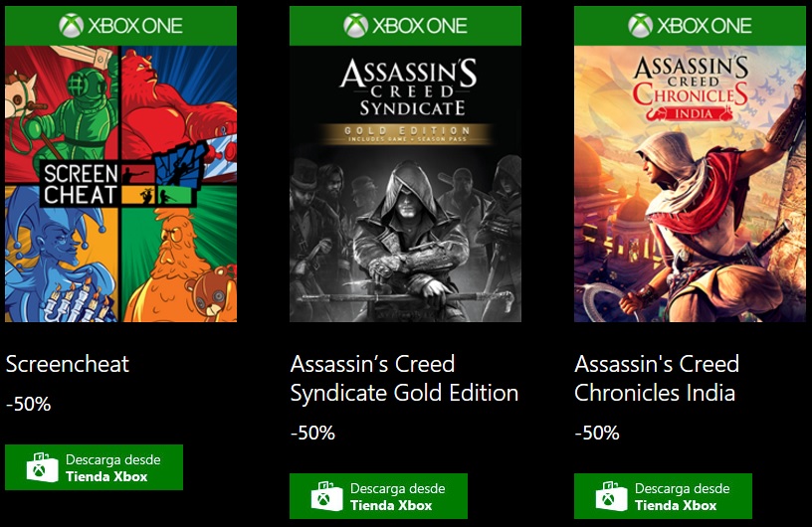Click the Screencheat game title
This screenshot has height=527, width=812.
coord(68,364)
